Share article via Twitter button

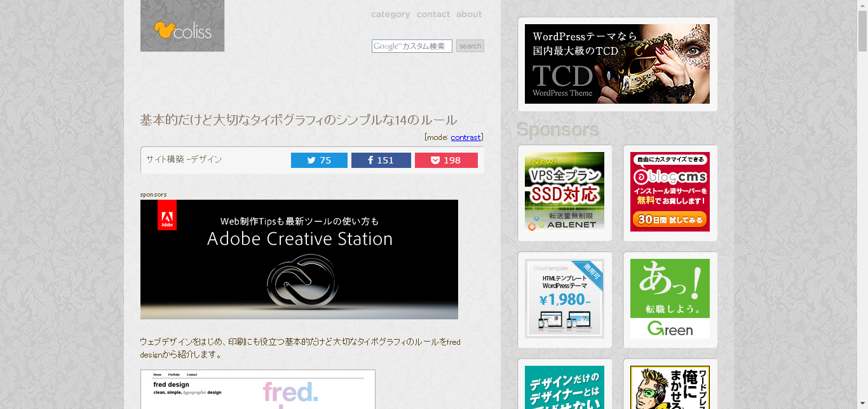point(319,160)
